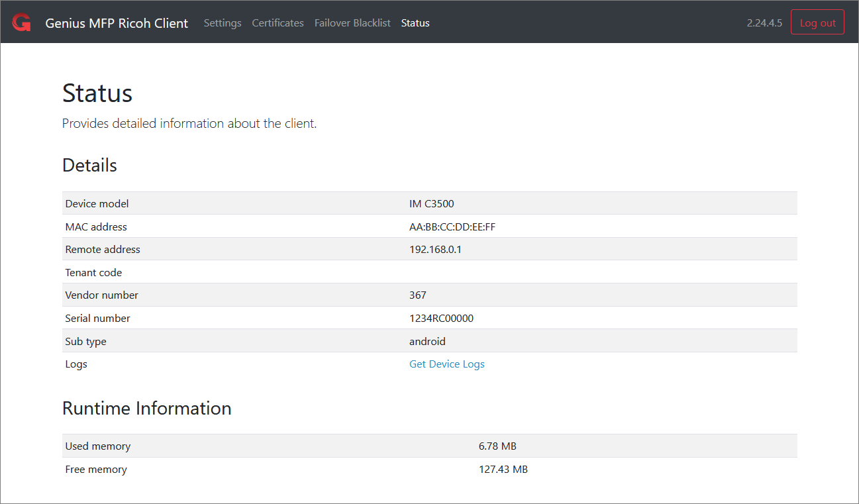859x504 pixels.
Task: Open the Genius MFP Ricoh Client home link
Action: coord(117,23)
